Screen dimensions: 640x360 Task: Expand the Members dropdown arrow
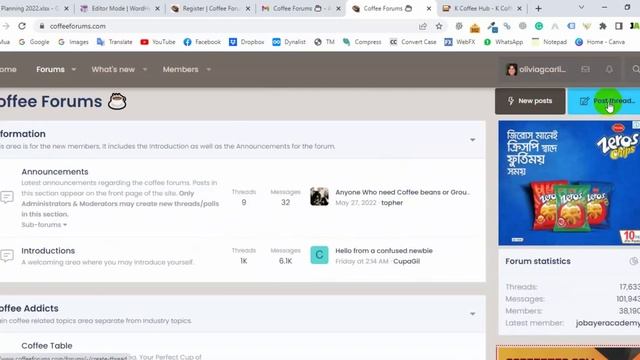coord(209,70)
